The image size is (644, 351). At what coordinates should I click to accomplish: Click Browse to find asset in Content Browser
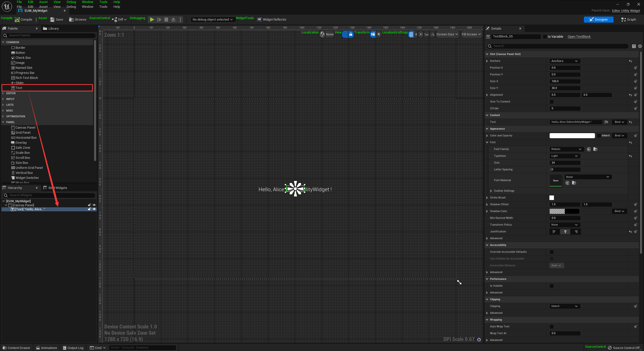pyautogui.click(x=77, y=20)
